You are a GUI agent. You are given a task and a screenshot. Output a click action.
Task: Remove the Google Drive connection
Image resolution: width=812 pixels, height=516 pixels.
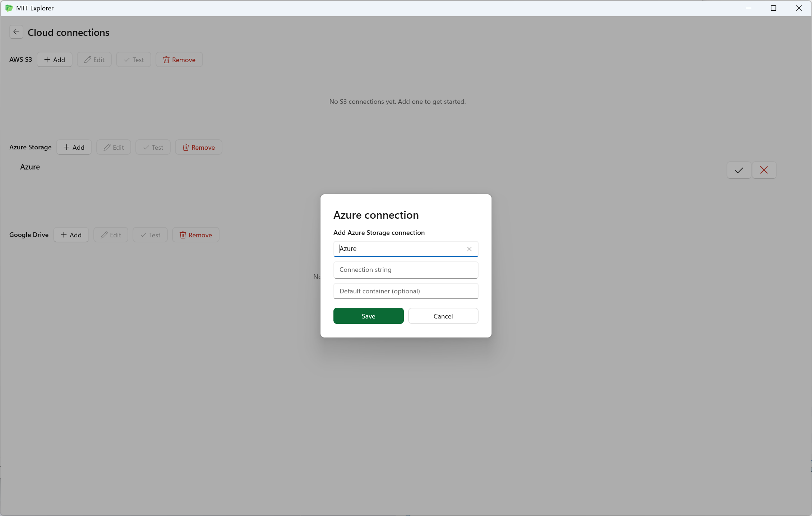point(195,235)
